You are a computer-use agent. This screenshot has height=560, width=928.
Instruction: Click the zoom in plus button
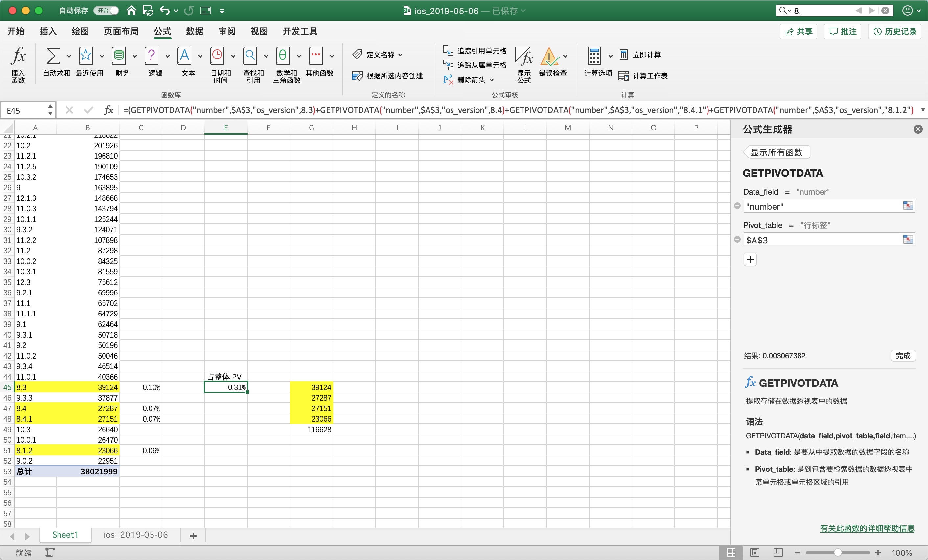[x=878, y=552]
